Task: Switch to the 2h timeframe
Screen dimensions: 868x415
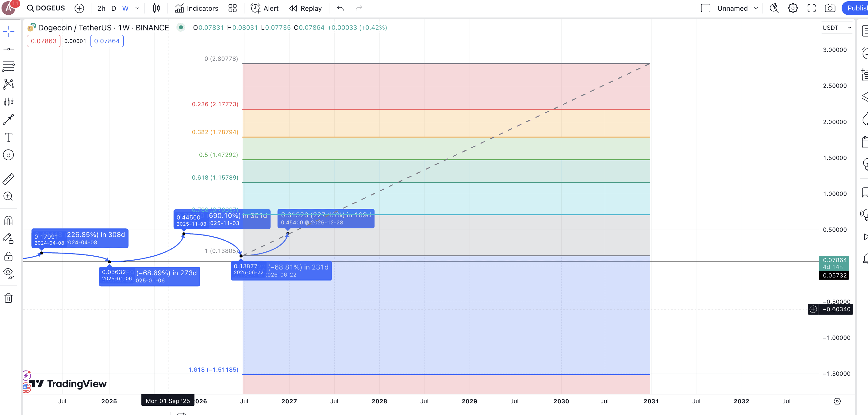Action: 101,8
